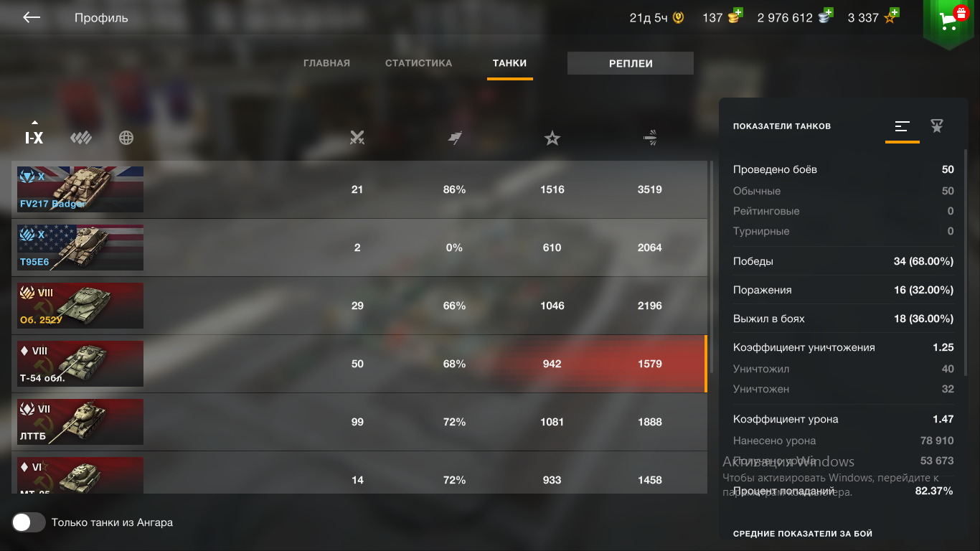This screenshot has height=551, width=980.
Task: Toggle Только танки из Ангара switch
Action: pos(29,522)
